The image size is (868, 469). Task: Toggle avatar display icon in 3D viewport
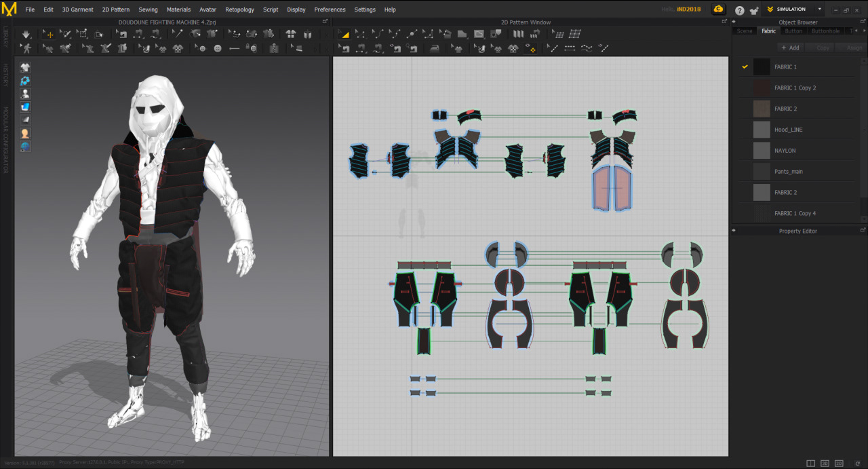tap(25, 94)
